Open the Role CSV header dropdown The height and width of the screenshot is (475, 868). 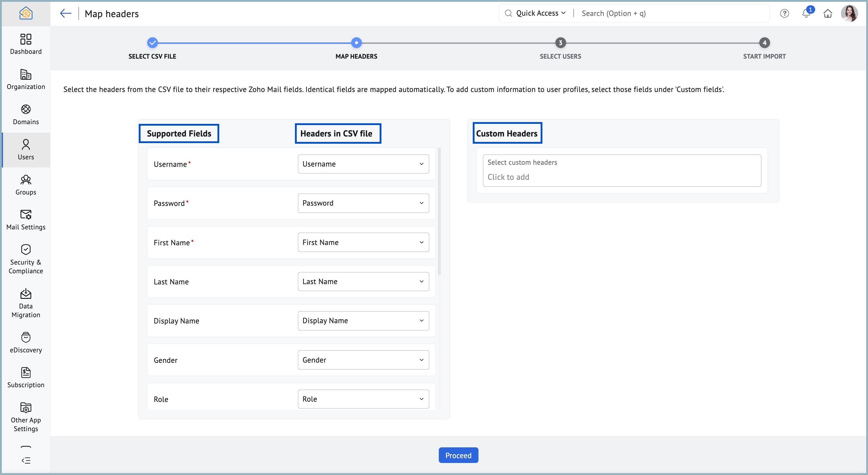[x=363, y=399]
